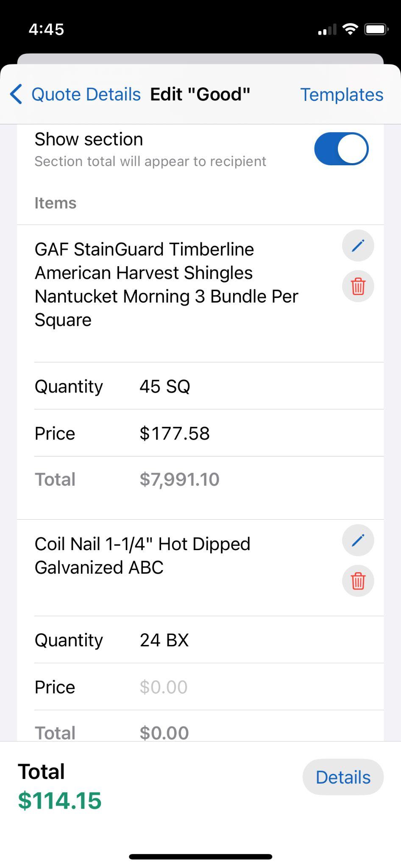The height and width of the screenshot is (868, 401).
Task: Tap the Wi-Fi status icon
Action: [350, 29]
